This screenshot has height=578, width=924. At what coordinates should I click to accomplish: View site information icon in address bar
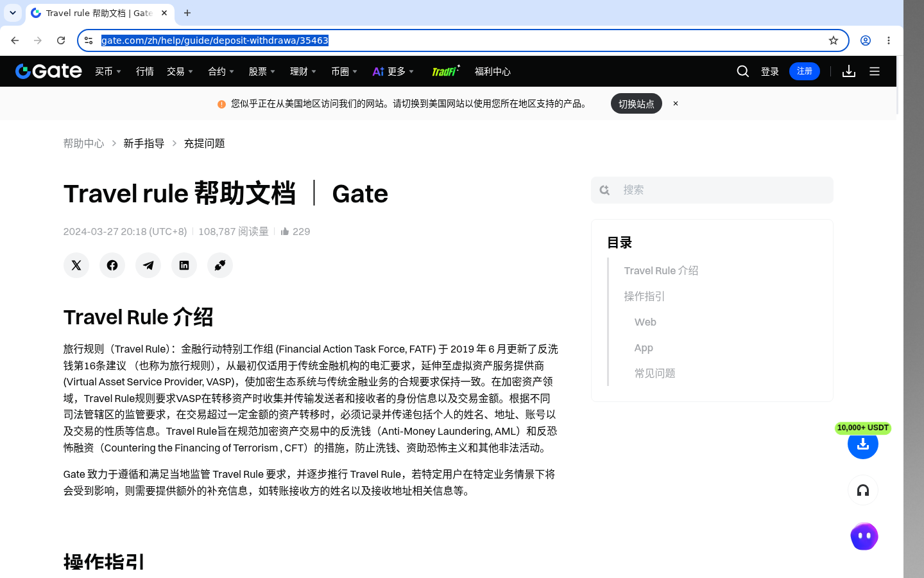click(89, 40)
